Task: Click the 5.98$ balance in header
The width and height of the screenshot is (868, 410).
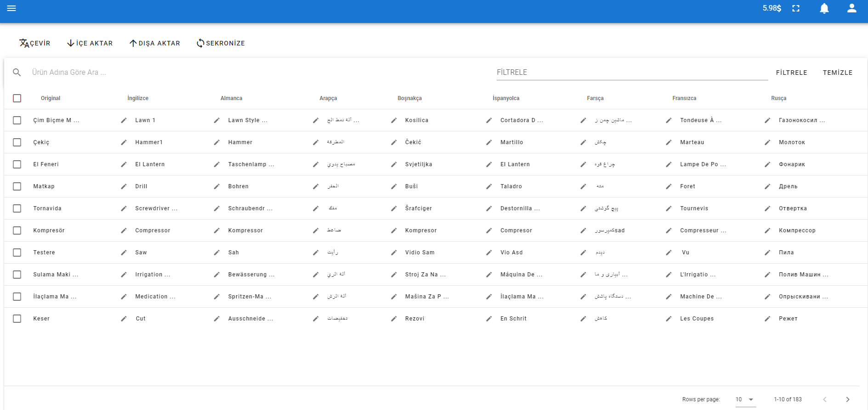Action: coord(772,8)
